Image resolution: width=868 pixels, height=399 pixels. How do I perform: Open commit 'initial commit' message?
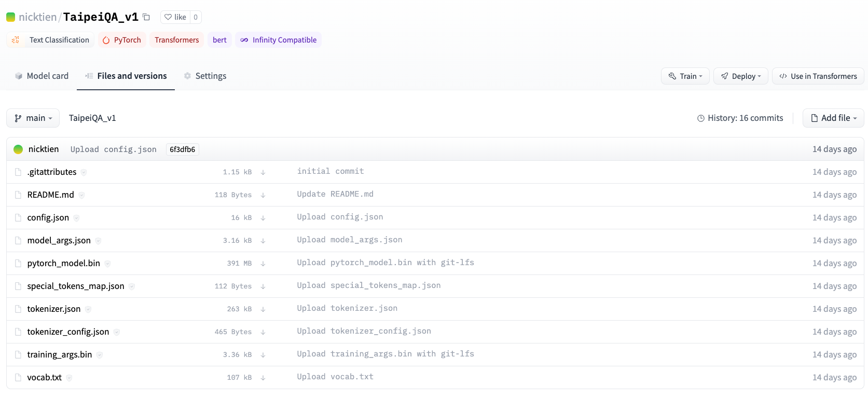pos(330,171)
